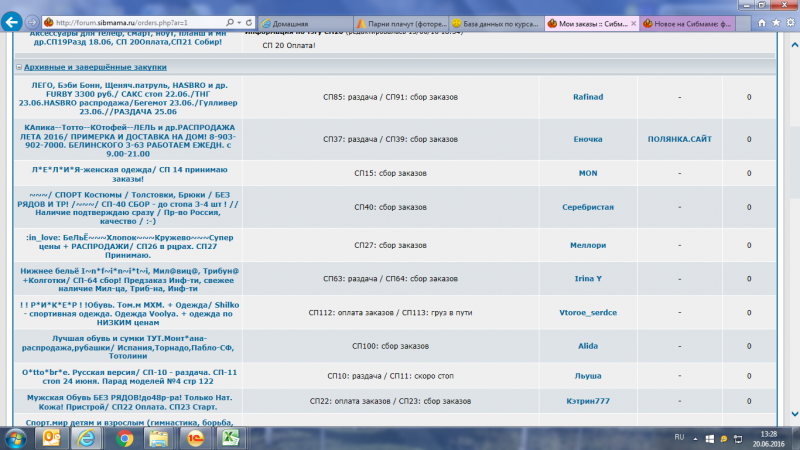Click status text СП100: сбор заказов

pyautogui.click(x=390, y=346)
